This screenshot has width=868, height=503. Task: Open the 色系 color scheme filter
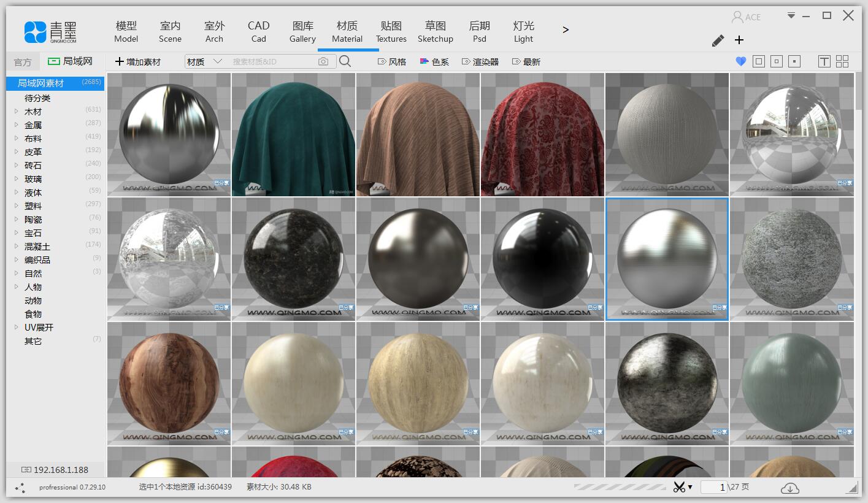click(434, 62)
